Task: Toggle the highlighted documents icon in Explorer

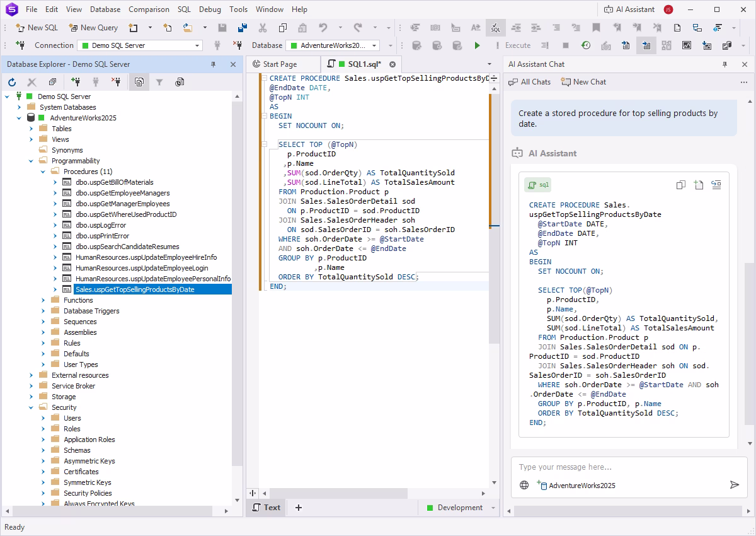Action: (x=139, y=82)
